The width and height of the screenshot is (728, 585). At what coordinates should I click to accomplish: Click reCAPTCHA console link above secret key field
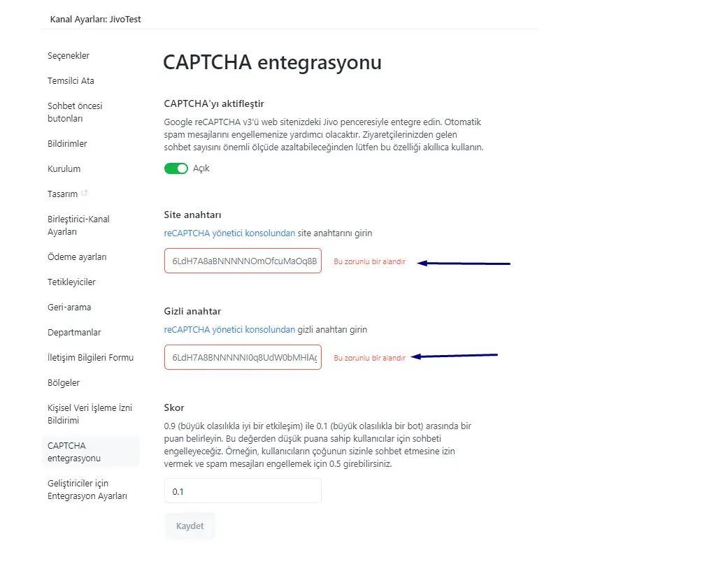(229, 330)
